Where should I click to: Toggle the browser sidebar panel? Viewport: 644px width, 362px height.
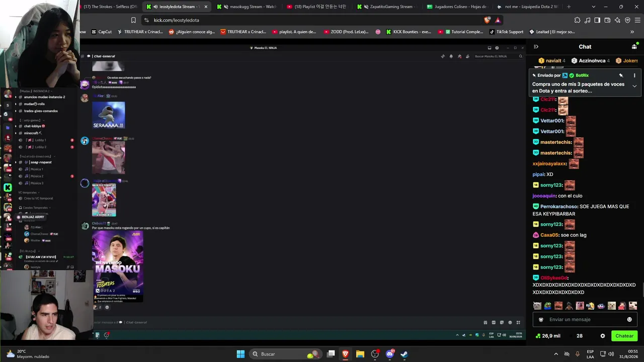pos(597,20)
